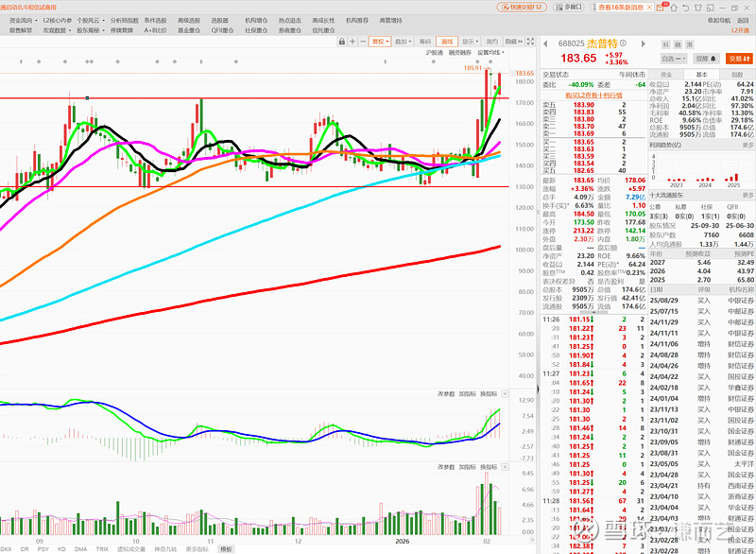Click the double-arrow icon below the volume chart
756x554 pixels.
532,541
